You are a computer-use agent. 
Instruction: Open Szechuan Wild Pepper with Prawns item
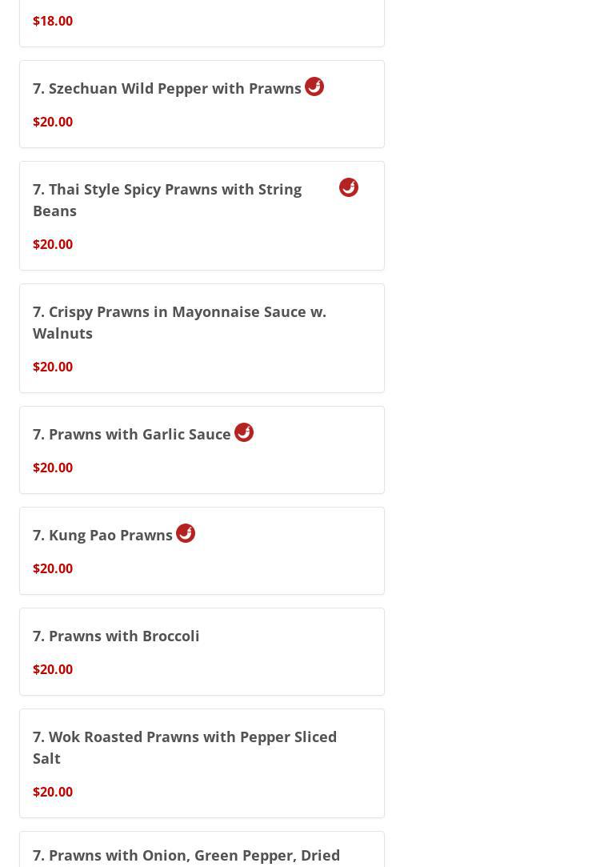(167, 89)
